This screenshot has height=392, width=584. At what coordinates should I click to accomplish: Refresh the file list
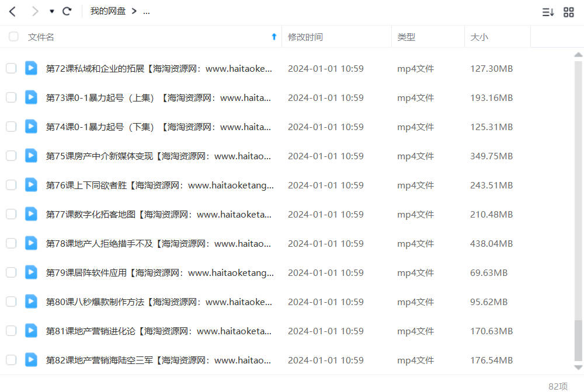(x=67, y=12)
